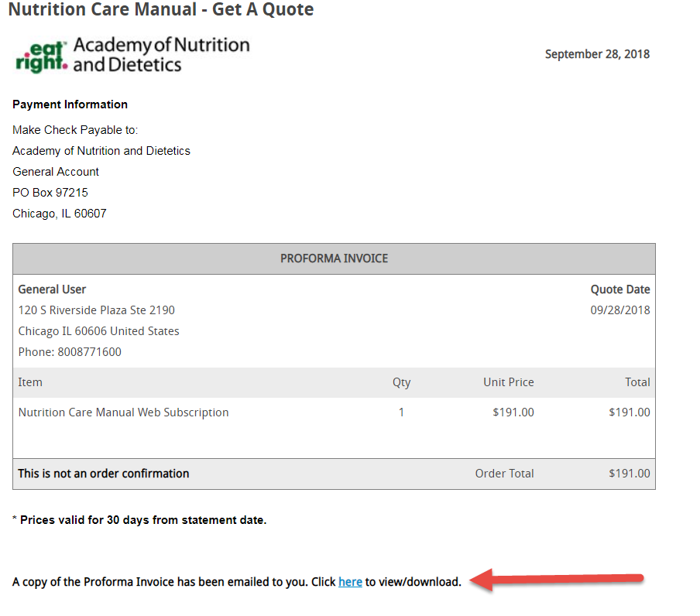Click the 'Order Total' label
This screenshot has height=616, width=700.
click(x=504, y=474)
